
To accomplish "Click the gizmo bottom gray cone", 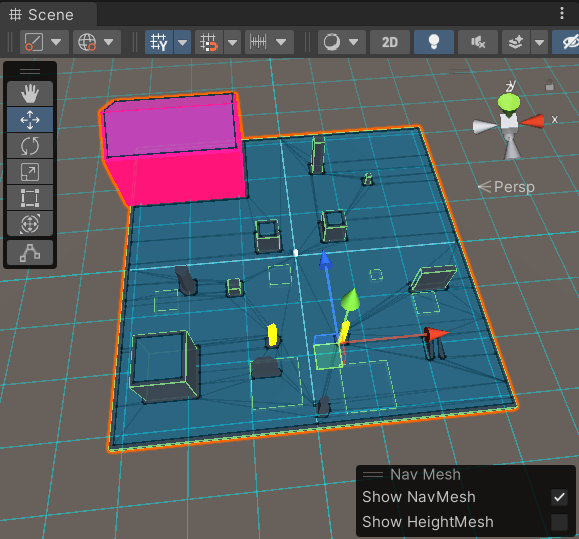I will (512, 147).
